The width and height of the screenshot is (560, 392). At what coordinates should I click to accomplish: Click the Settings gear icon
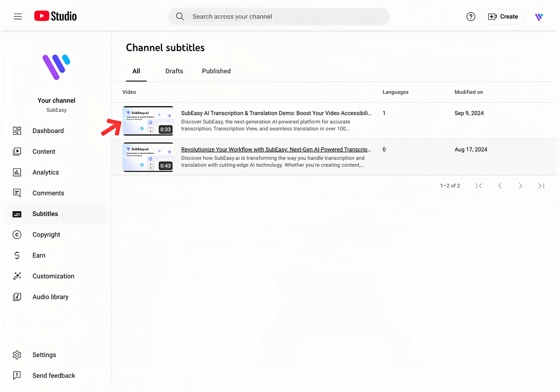(17, 354)
